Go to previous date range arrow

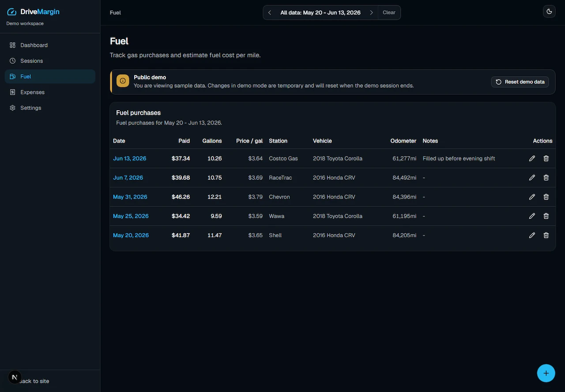[x=270, y=13]
